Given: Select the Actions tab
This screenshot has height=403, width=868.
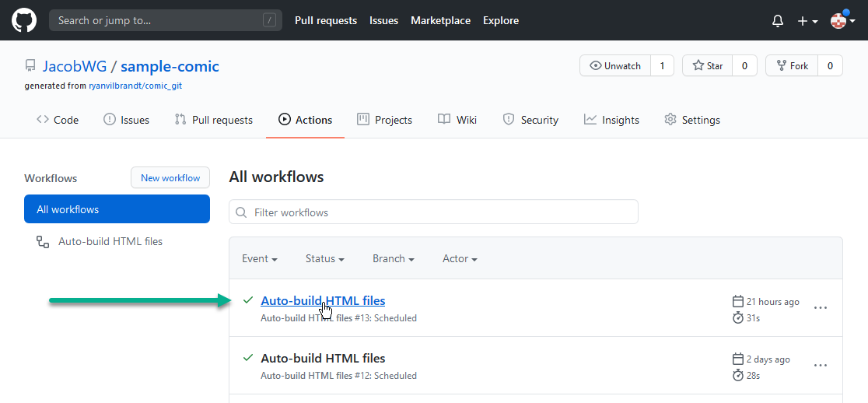Looking at the screenshot, I should coord(305,120).
